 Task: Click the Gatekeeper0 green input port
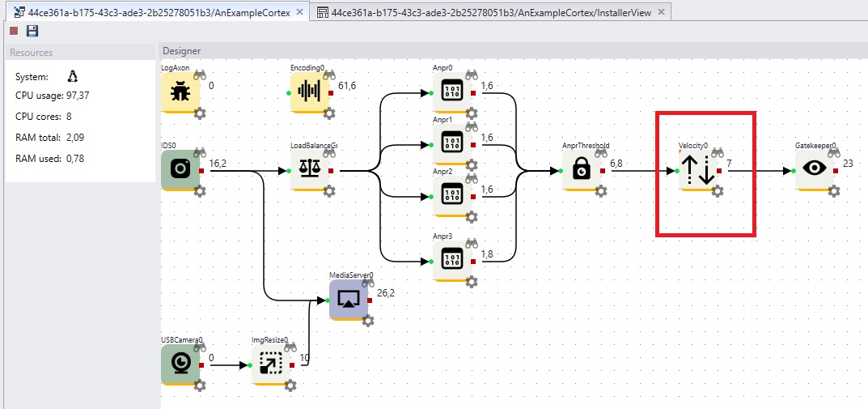point(794,171)
